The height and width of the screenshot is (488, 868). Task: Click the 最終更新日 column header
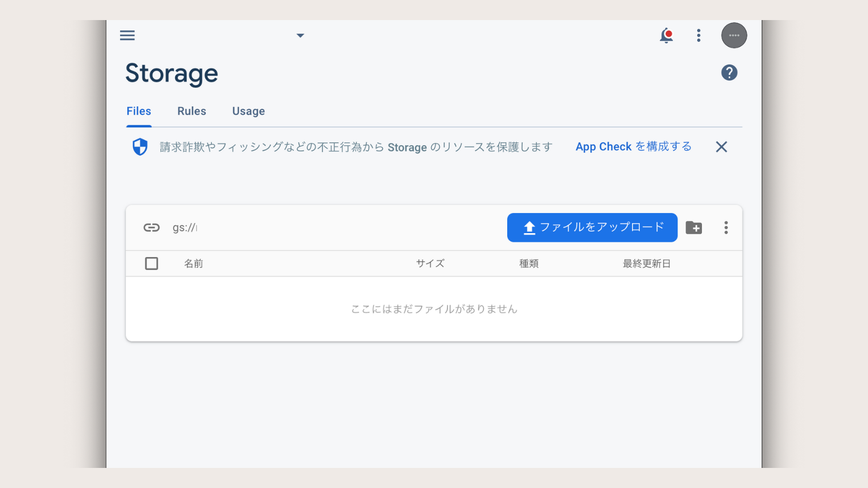coord(647,264)
